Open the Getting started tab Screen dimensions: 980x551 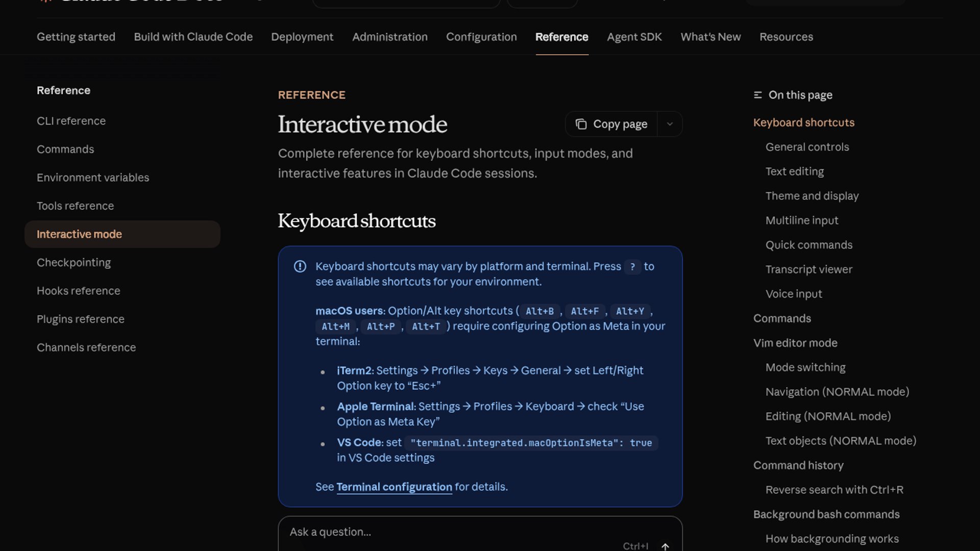76,37
